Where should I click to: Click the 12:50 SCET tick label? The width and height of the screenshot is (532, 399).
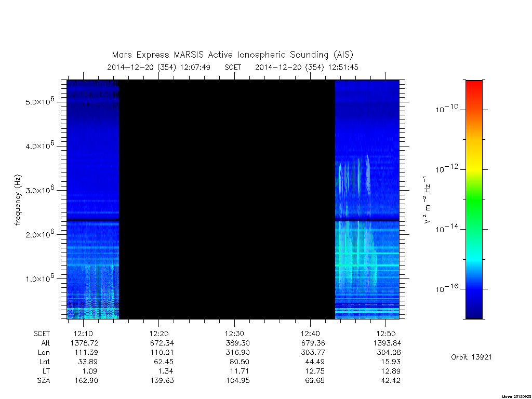coord(386,334)
